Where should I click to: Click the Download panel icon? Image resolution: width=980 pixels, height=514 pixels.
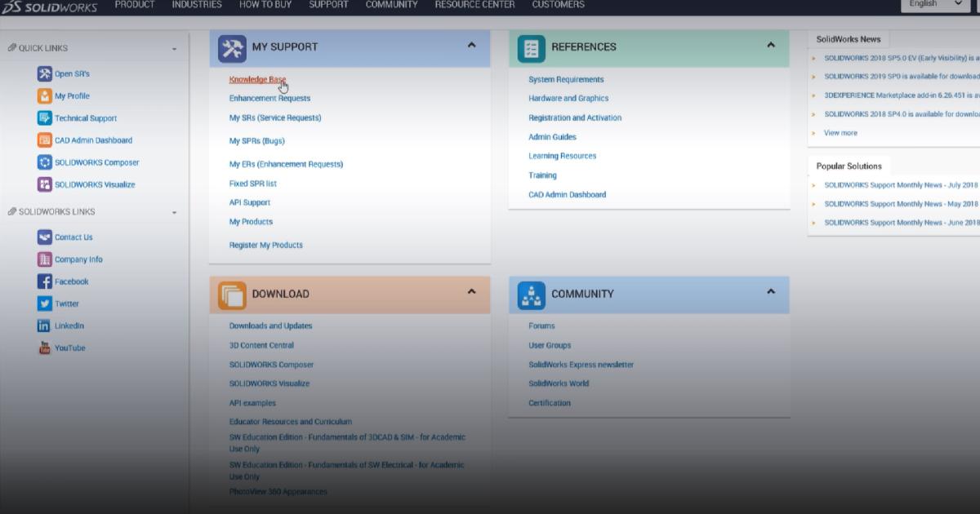tap(232, 295)
